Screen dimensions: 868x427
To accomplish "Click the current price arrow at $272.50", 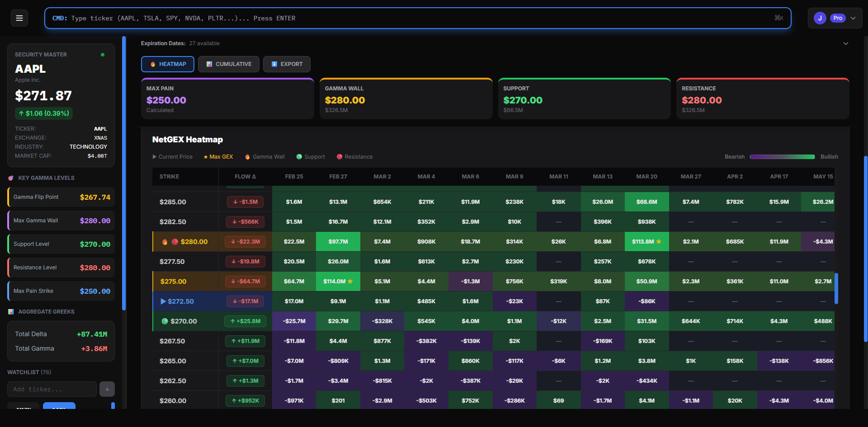I will tap(163, 301).
